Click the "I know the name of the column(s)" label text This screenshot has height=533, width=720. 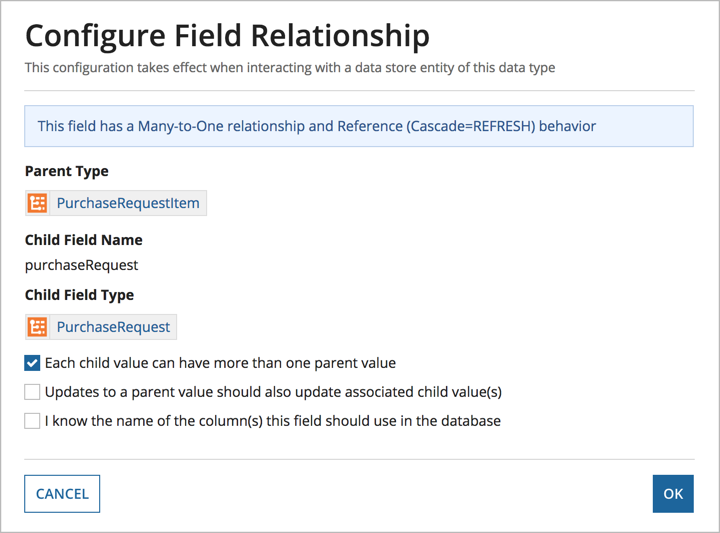272,421
